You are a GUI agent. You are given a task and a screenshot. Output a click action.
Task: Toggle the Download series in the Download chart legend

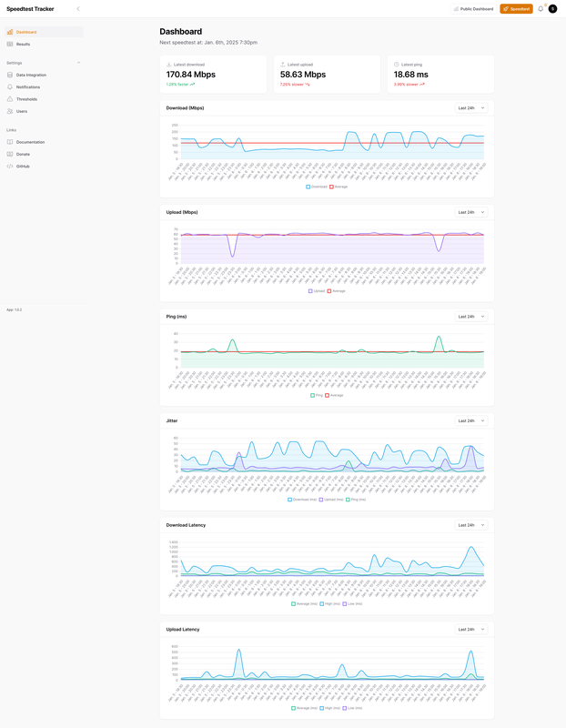click(x=314, y=187)
